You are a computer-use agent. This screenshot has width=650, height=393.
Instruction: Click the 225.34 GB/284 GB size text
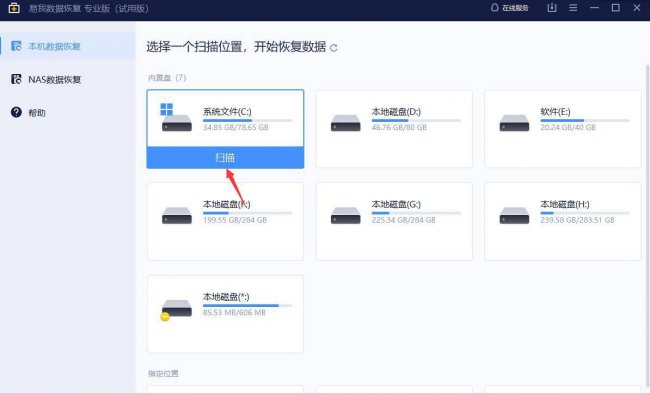click(x=403, y=220)
